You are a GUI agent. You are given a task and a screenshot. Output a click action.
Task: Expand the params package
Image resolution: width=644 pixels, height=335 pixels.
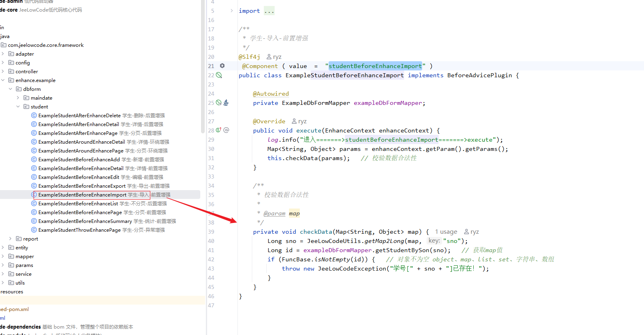coord(3,265)
